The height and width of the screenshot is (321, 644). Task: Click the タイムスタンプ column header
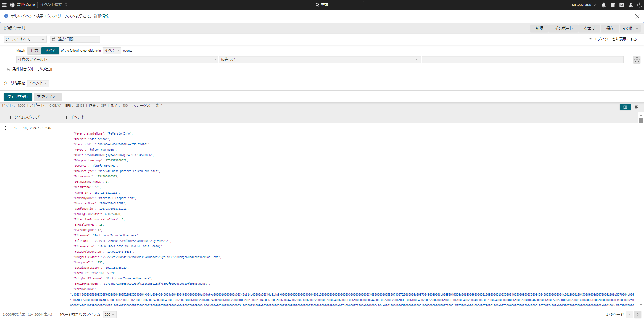point(27,117)
